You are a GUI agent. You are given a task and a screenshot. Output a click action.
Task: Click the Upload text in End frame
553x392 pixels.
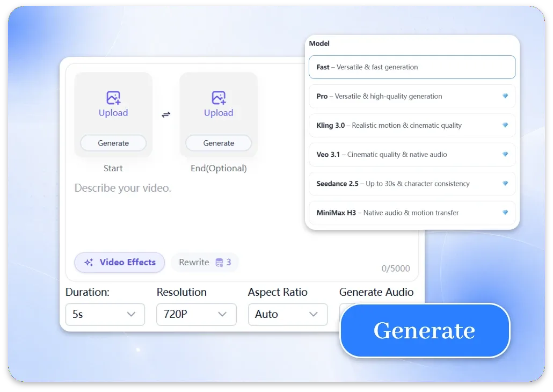tap(219, 113)
